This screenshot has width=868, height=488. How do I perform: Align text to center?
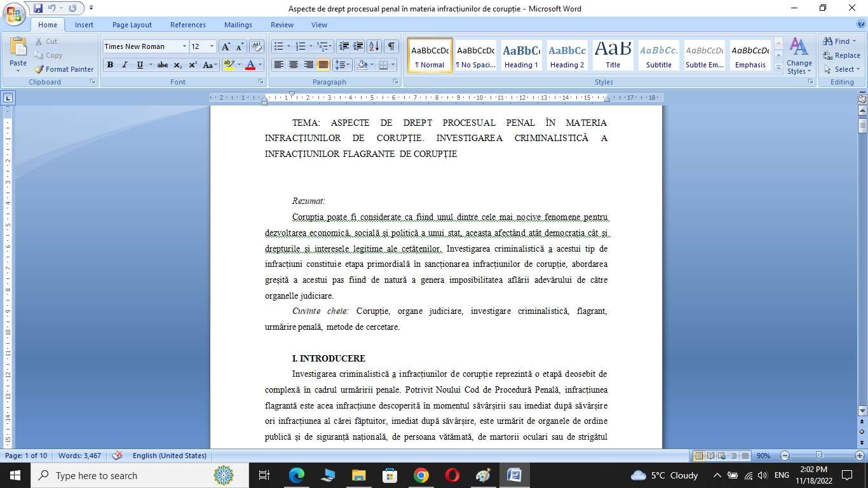point(294,65)
